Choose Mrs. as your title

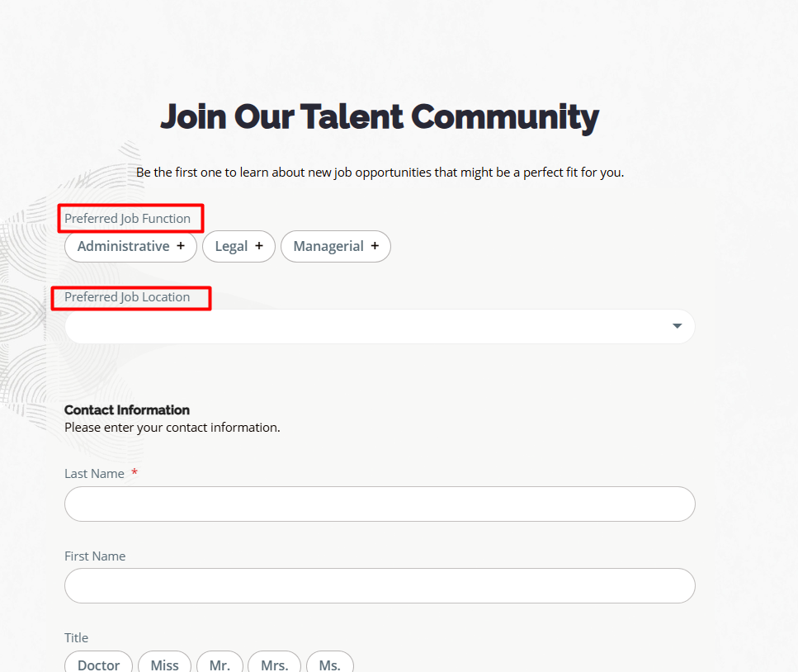(274, 665)
